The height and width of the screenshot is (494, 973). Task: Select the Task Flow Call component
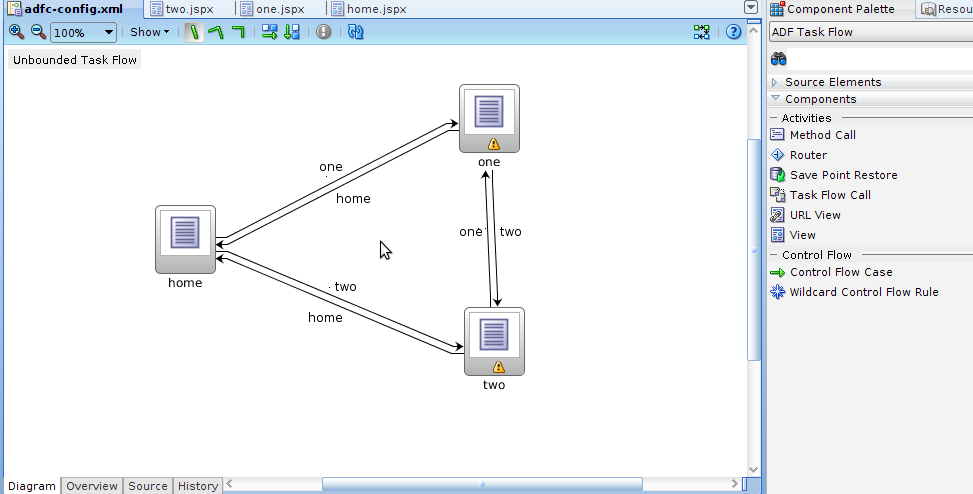point(830,195)
